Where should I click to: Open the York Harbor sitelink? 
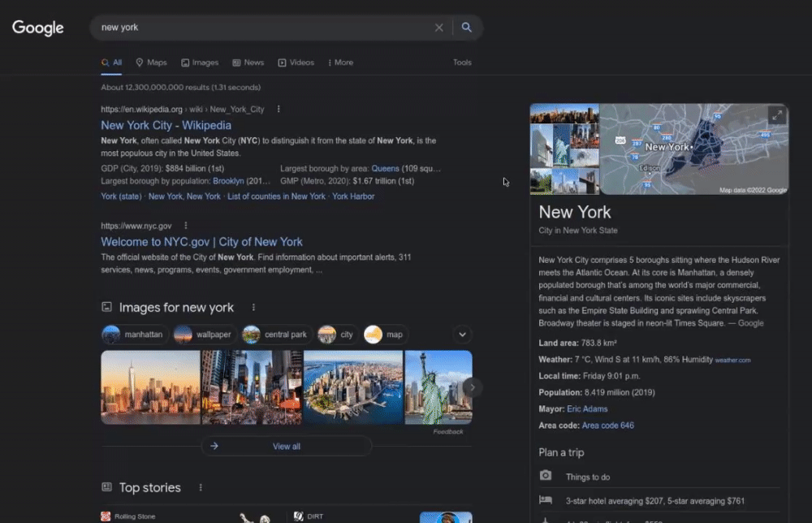[x=353, y=197]
